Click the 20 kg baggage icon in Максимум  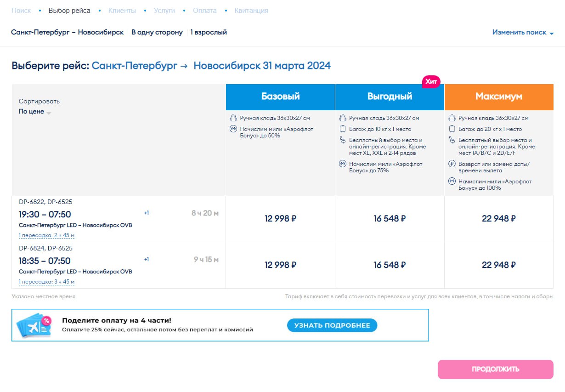(x=452, y=129)
